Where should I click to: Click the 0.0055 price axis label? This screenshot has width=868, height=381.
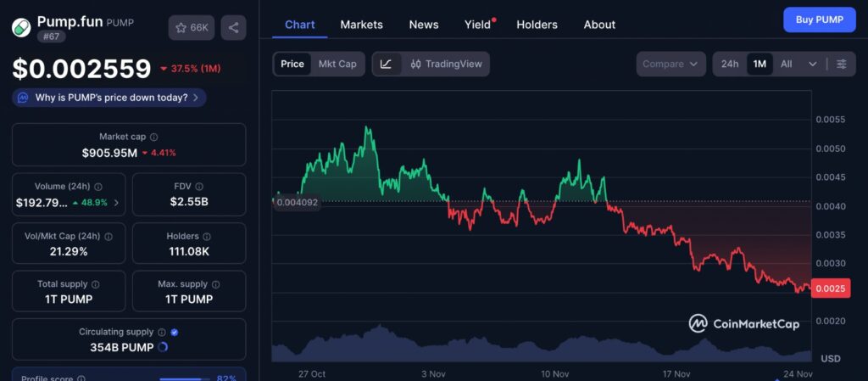830,120
